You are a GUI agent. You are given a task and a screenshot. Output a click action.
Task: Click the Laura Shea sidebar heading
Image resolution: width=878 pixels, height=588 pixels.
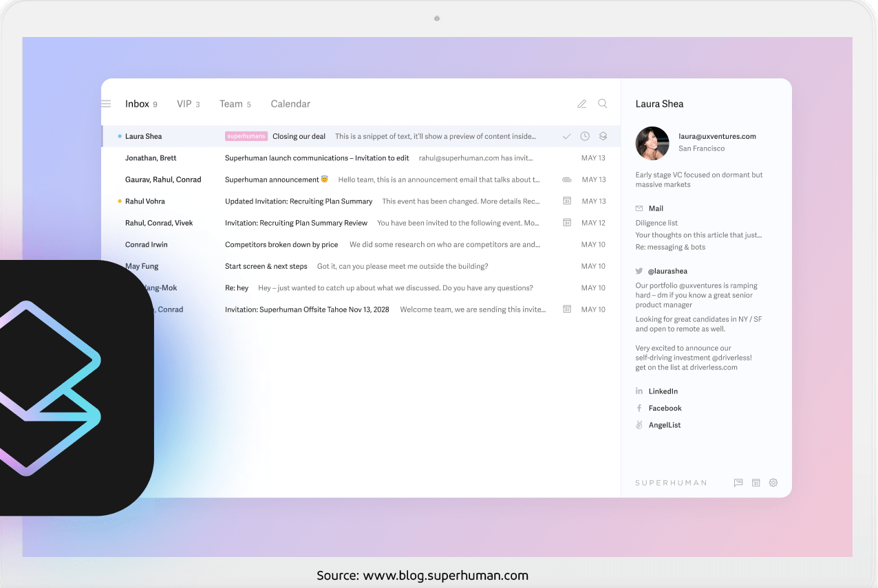(659, 104)
